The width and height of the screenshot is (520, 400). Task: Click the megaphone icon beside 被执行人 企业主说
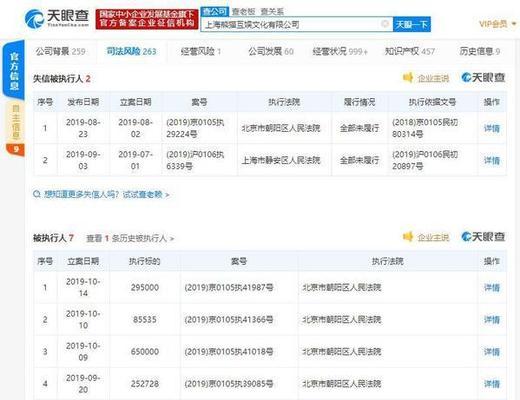coord(408,237)
